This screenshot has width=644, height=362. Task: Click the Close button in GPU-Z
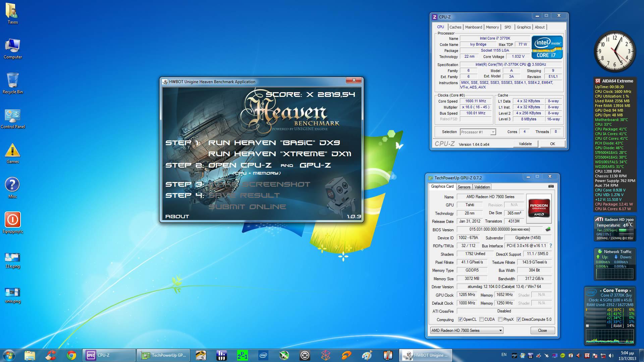542,330
